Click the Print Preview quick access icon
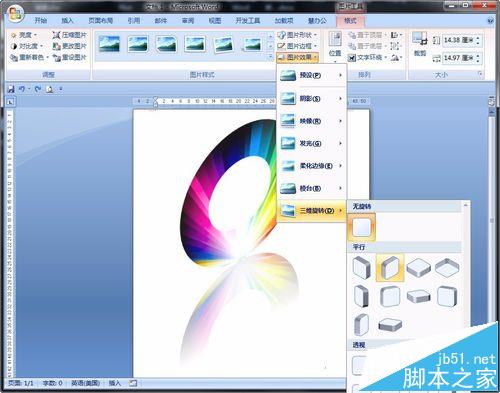This screenshot has width=500, height=393. (49, 89)
